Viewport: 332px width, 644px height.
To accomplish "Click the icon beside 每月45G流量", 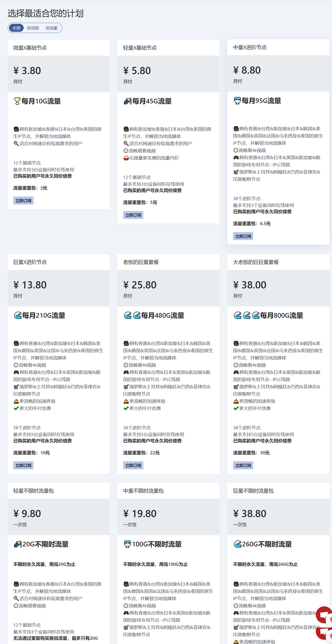I will (127, 101).
